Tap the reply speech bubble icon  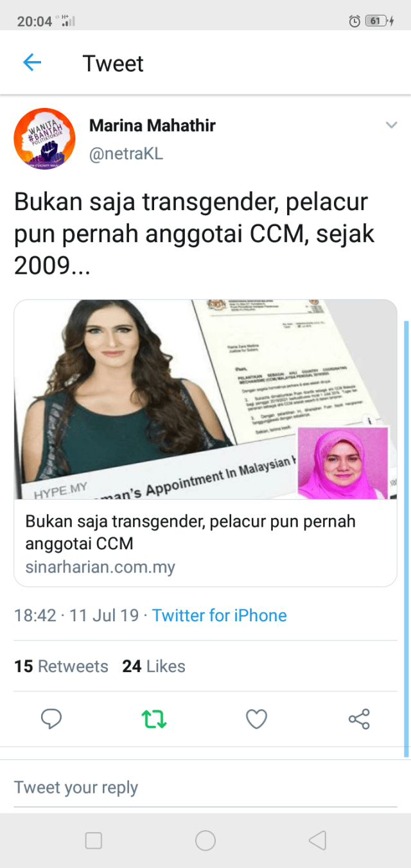pyautogui.click(x=51, y=719)
